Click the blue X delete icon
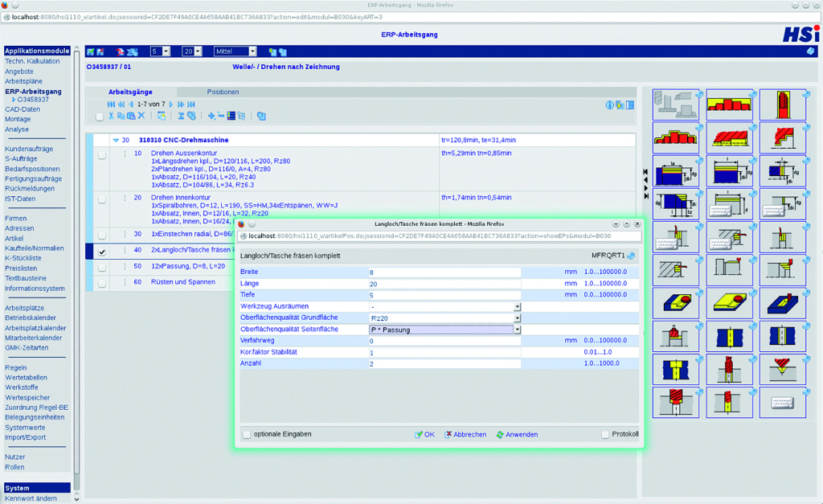Image resolution: width=823 pixels, height=504 pixels. [141, 116]
